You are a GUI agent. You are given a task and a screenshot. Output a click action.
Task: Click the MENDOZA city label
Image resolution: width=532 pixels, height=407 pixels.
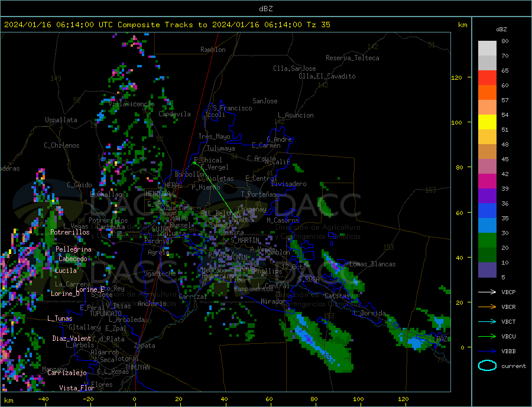pyautogui.click(x=160, y=194)
